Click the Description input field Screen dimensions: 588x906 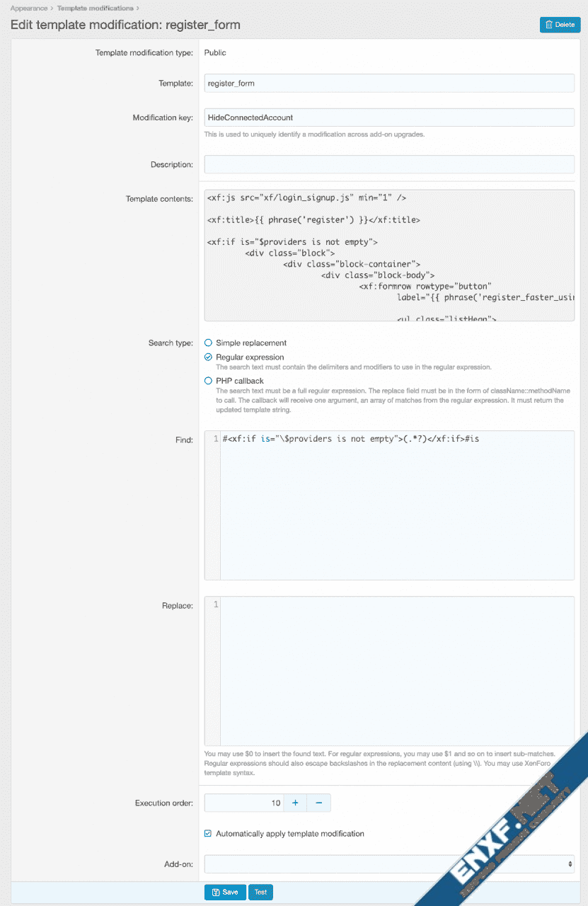388,165
